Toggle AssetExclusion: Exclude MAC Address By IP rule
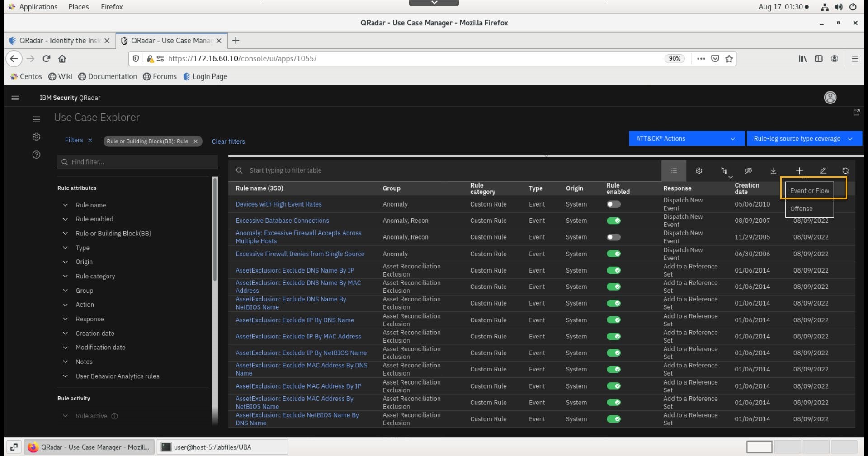Viewport: 868px width, 456px height. (613, 386)
